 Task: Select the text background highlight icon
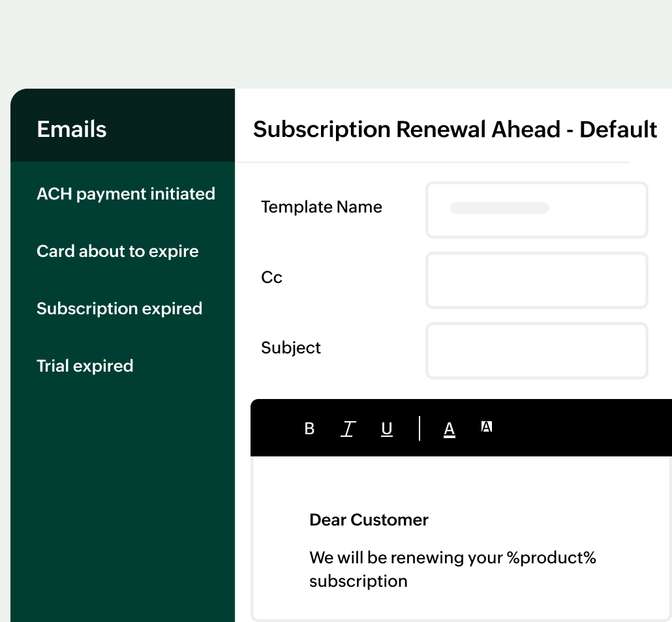point(486,426)
